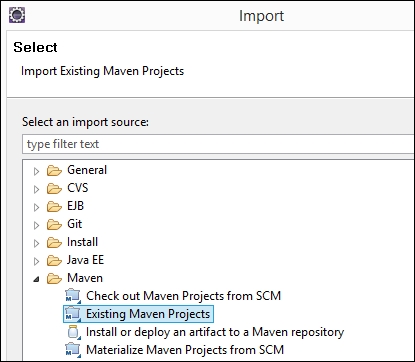Click the CVS folder icon

click(x=54, y=189)
